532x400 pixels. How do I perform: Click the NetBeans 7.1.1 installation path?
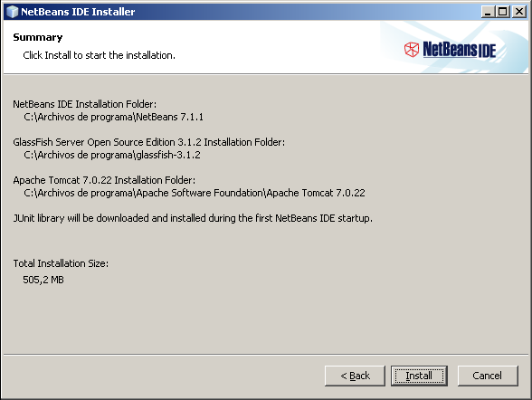[x=114, y=117]
